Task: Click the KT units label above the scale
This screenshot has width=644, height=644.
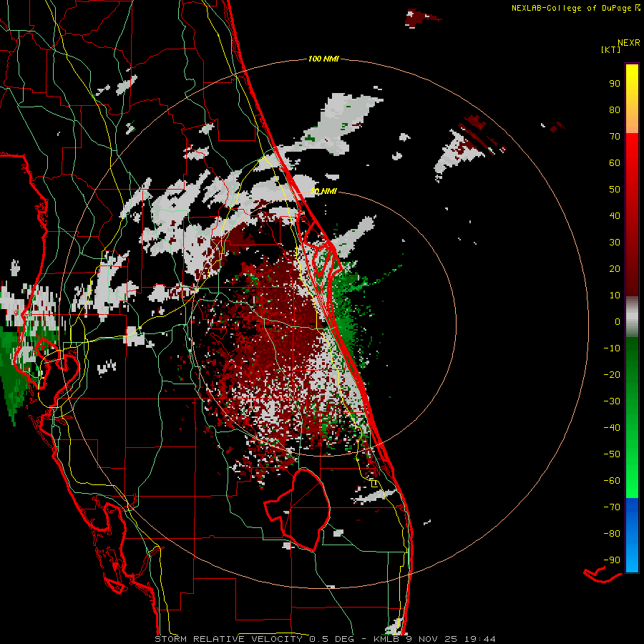Action: coord(611,49)
